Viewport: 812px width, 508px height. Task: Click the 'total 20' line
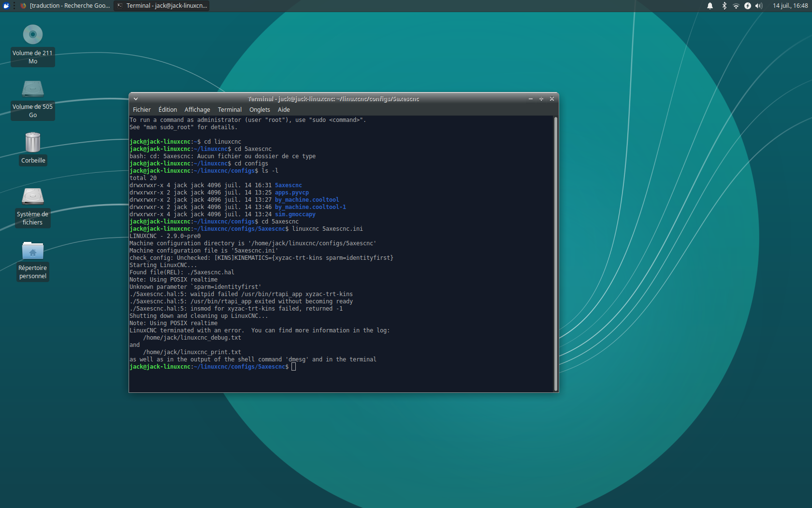(x=143, y=178)
